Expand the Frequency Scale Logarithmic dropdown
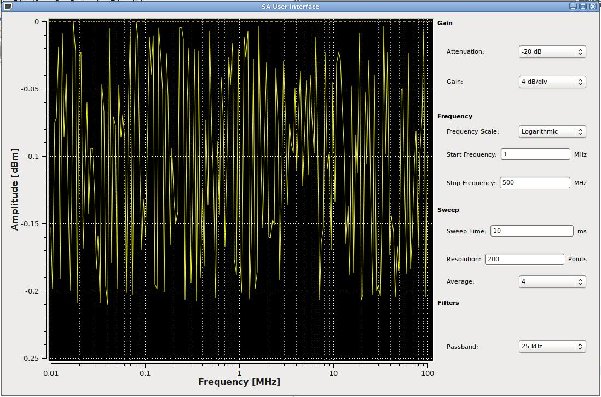 pyautogui.click(x=552, y=131)
